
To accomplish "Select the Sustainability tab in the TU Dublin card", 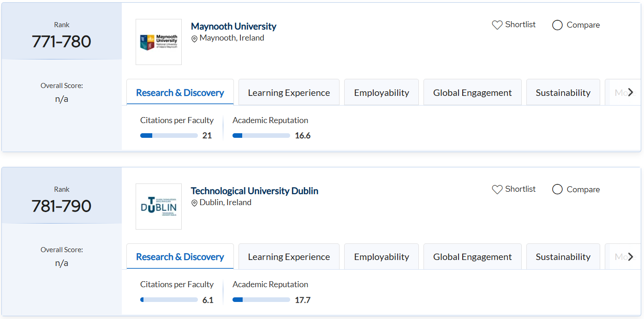I will pos(563,257).
